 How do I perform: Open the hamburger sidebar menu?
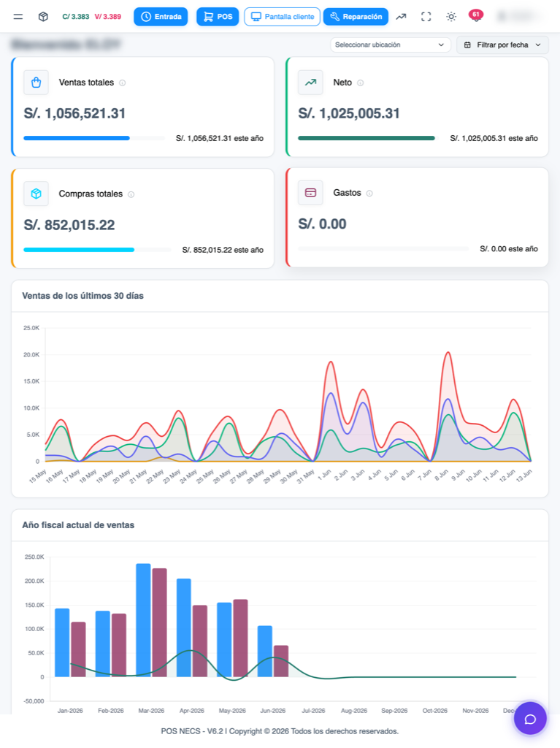pos(18,17)
